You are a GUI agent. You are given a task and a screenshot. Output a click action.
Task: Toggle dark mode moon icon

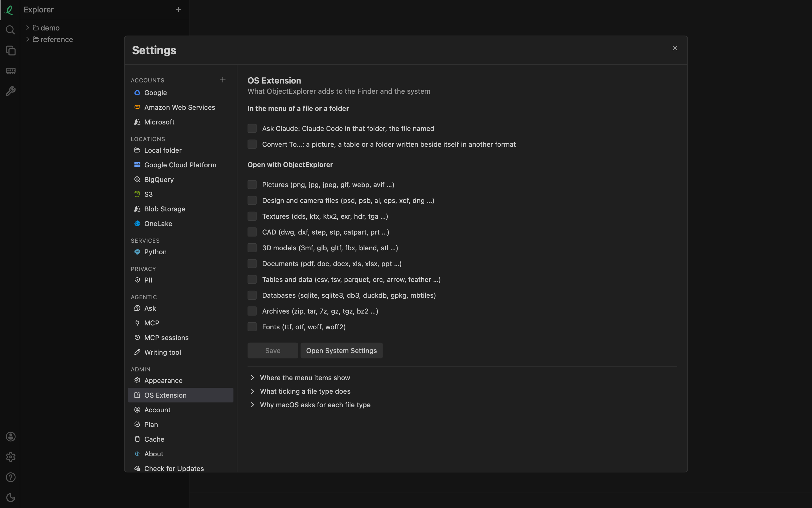10,498
